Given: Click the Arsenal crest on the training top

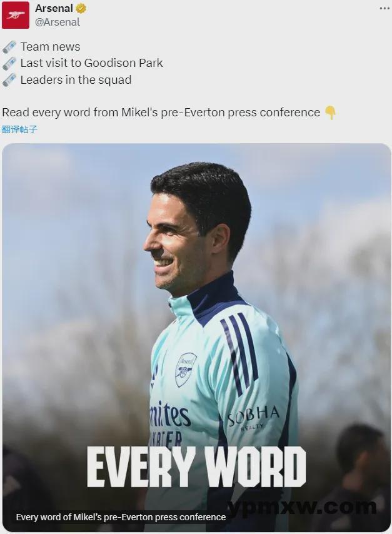Looking at the screenshot, I should (x=186, y=370).
